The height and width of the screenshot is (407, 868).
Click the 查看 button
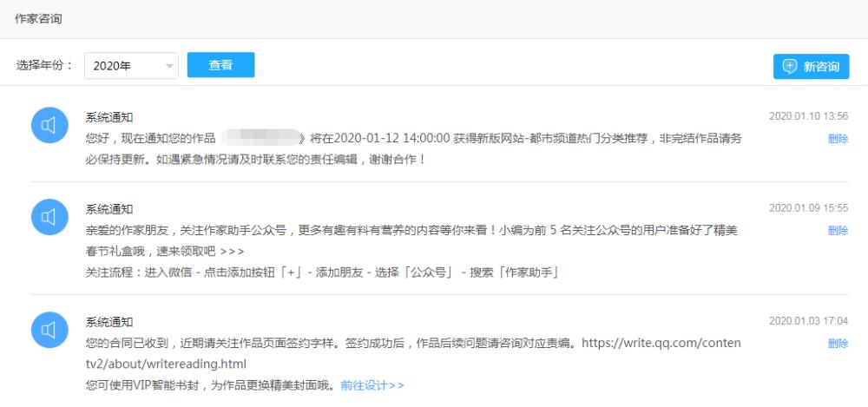220,65
